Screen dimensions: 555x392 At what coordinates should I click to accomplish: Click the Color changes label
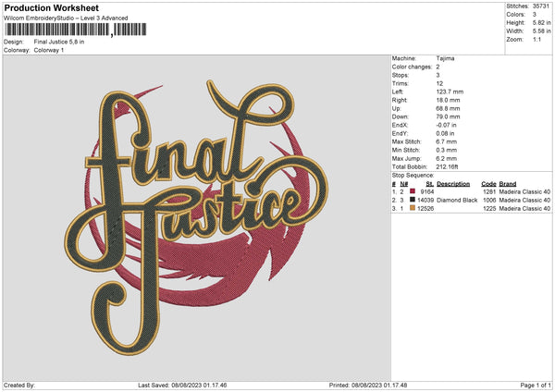[412, 67]
